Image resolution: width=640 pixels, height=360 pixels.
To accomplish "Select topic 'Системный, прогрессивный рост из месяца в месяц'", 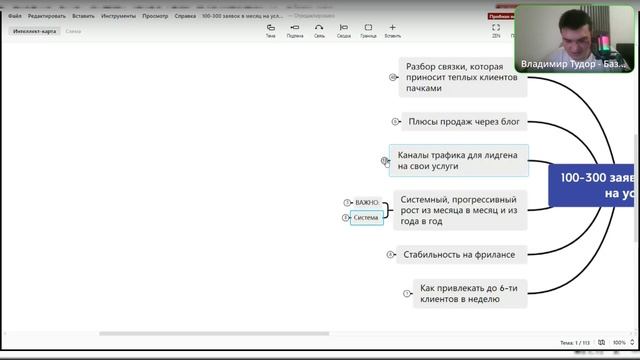I will (x=460, y=210).
